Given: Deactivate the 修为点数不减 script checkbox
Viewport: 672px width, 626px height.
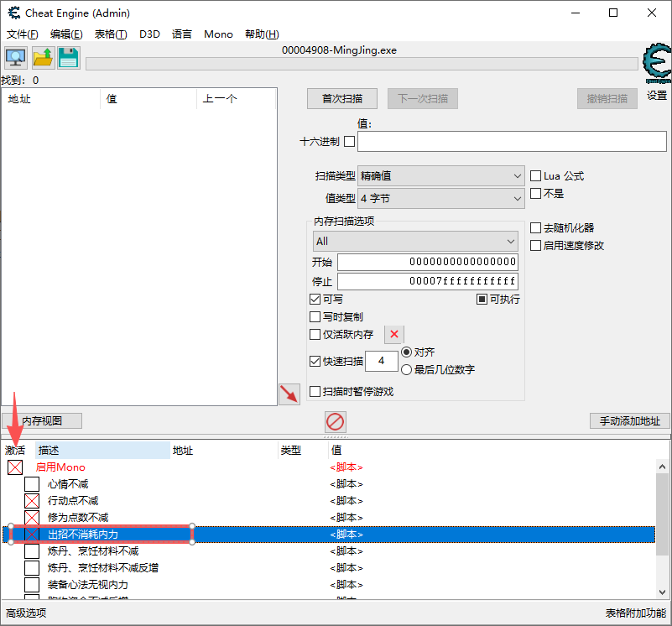Looking at the screenshot, I should point(32,518).
